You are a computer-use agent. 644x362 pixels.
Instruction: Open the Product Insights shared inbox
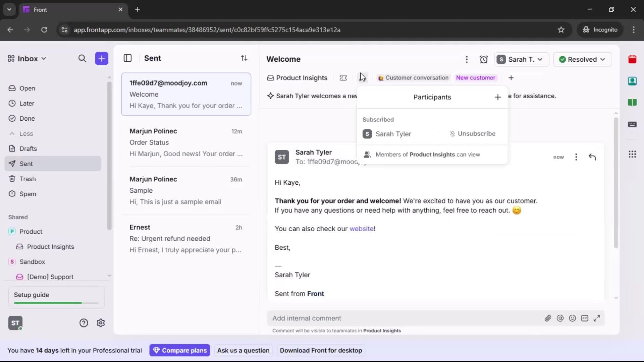(x=50, y=247)
